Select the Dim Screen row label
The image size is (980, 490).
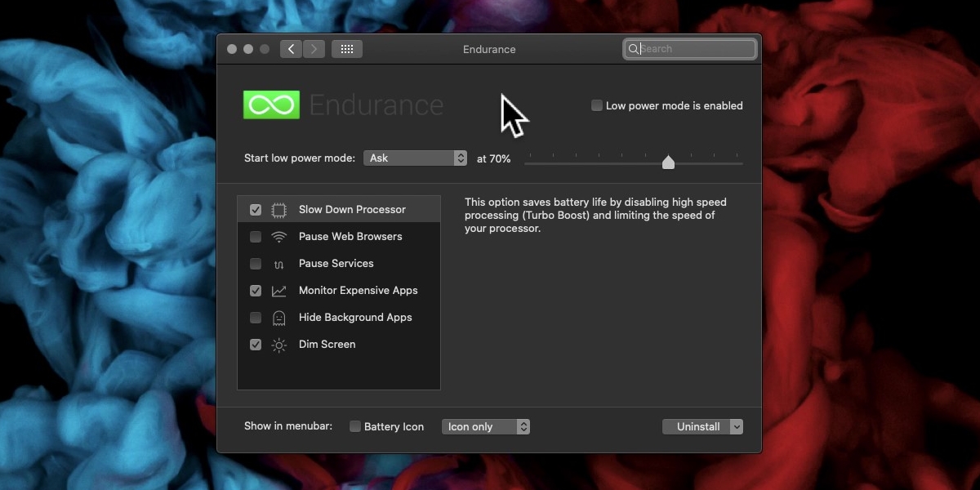pyautogui.click(x=327, y=345)
